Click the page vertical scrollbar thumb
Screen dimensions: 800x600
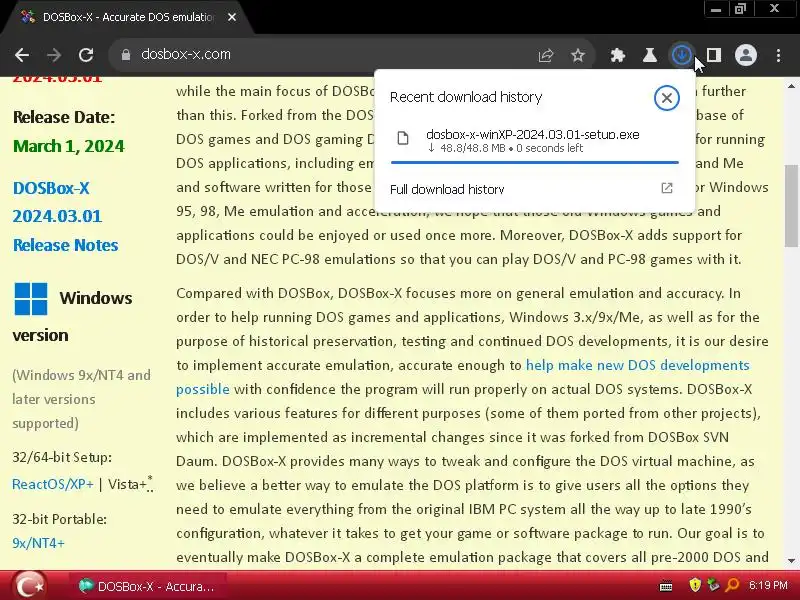(791, 205)
